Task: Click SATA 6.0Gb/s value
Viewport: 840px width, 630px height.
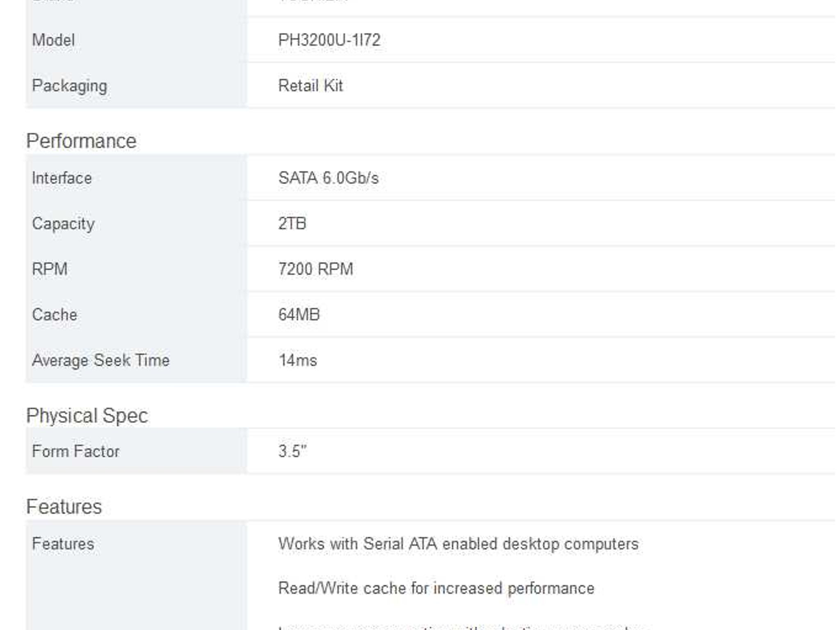Action: click(x=329, y=178)
